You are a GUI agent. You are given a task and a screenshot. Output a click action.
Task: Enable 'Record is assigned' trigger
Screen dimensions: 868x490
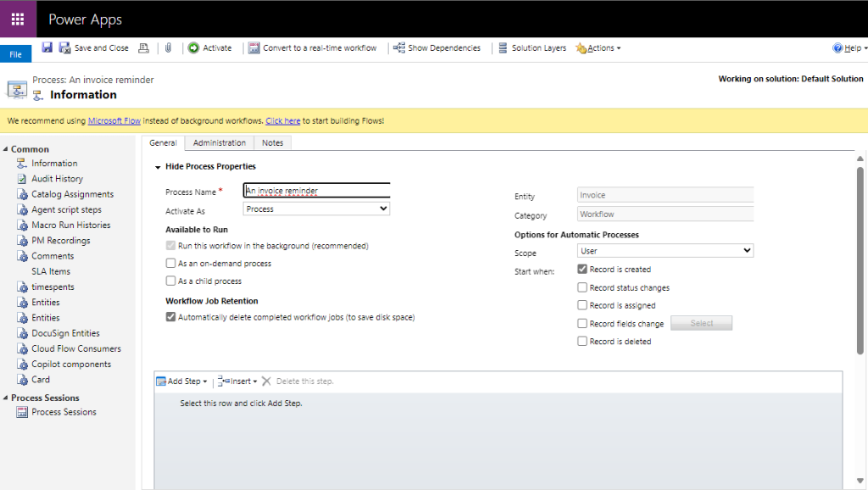(582, 305)
